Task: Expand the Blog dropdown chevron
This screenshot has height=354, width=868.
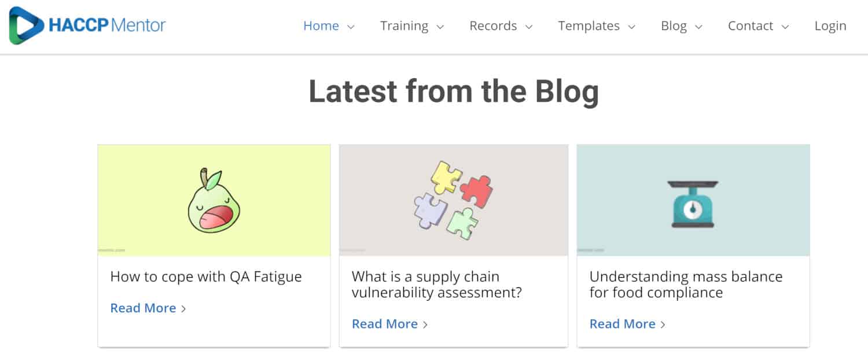Action: coord(698,27)
